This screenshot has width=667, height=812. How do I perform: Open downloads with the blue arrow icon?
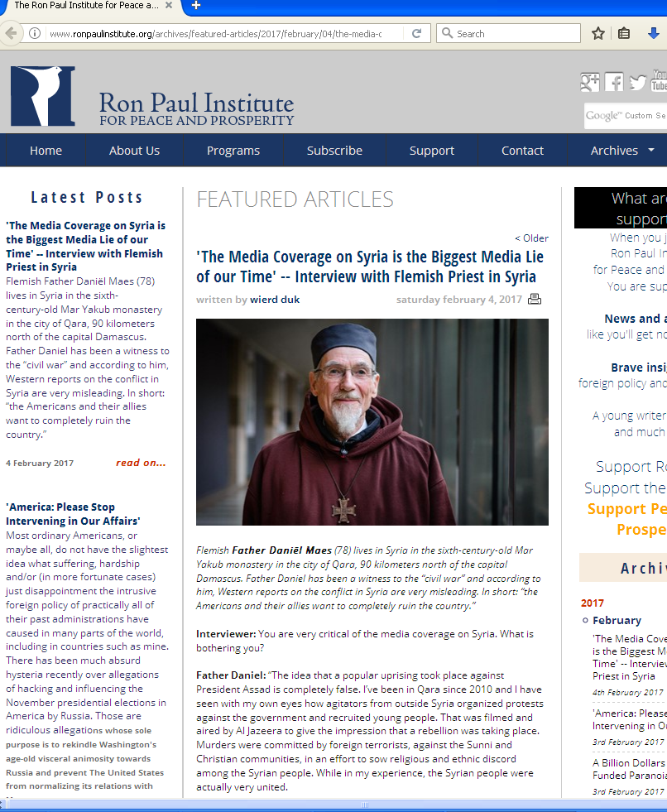pos(654,34)
